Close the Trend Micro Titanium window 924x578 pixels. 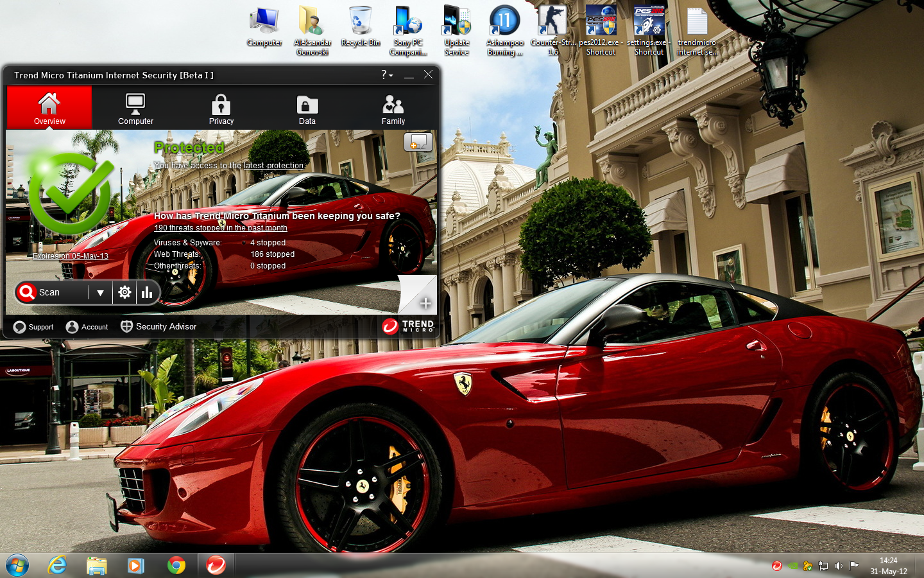(428, 74)
